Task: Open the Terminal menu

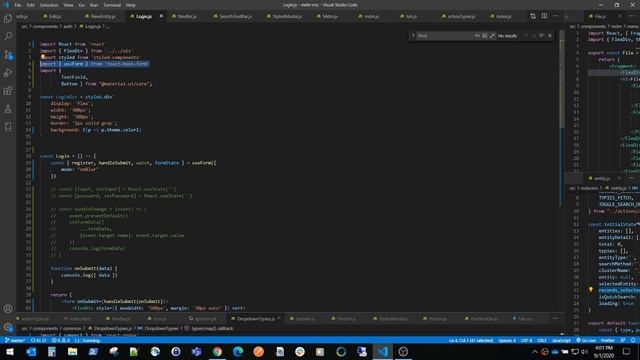Action: click(x=112, y=5)
